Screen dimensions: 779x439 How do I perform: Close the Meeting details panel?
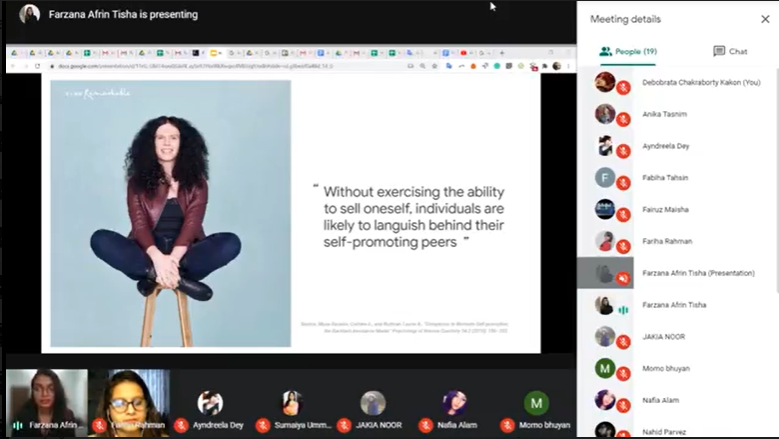tap(765, 19)
